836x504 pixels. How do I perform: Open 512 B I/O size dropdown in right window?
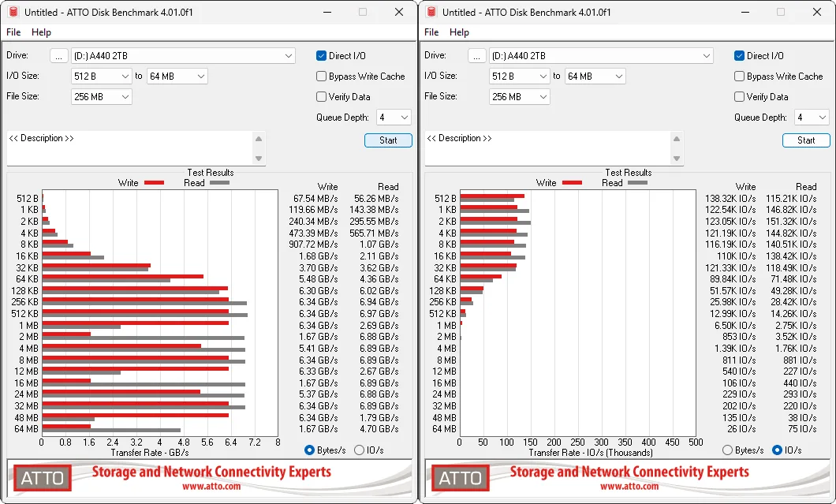point(519,77)
